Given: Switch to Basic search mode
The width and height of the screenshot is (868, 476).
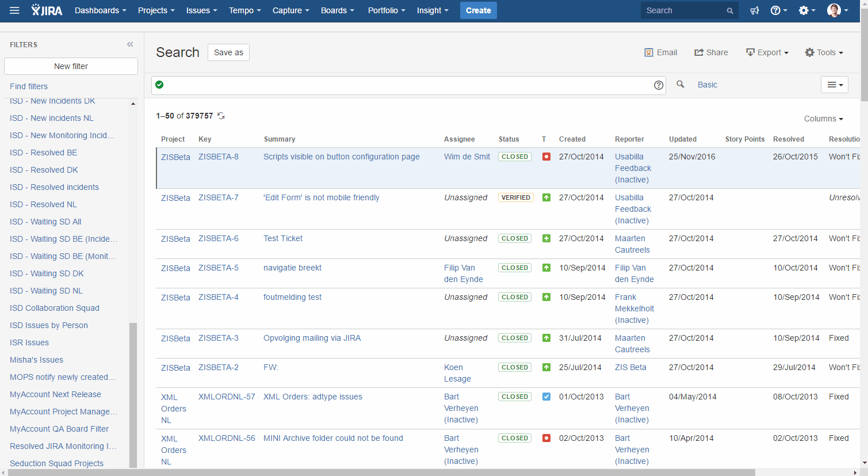Looking at the screenshot, I should pyautogui.click(x=707, y=85).
